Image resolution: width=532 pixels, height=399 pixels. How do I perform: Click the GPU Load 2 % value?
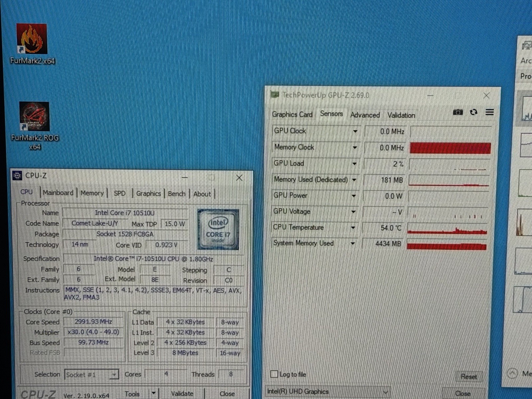coord(385,164)
